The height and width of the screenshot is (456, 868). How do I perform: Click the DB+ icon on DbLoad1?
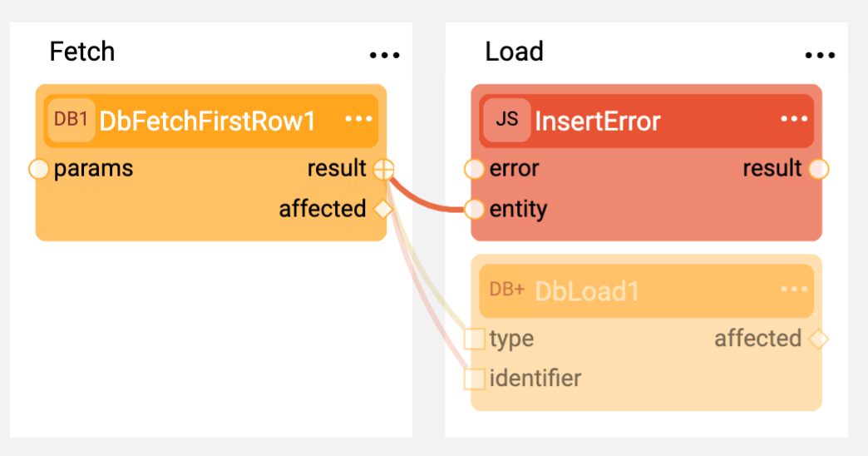tap(506, 290)
